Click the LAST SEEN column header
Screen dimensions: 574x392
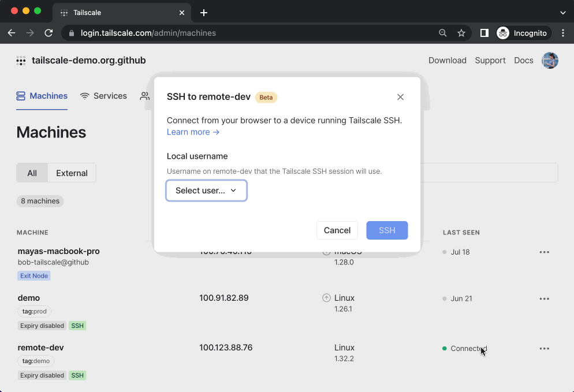(x=461, y=233)
